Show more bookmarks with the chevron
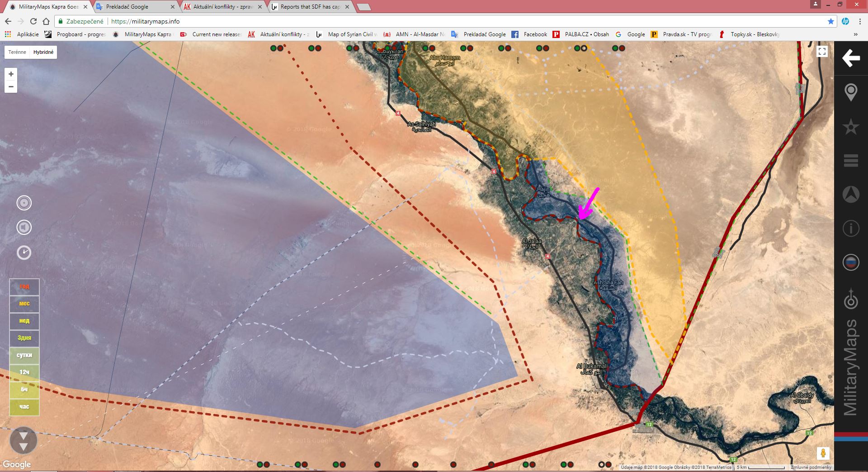868x472 pixels. point(855,34)
